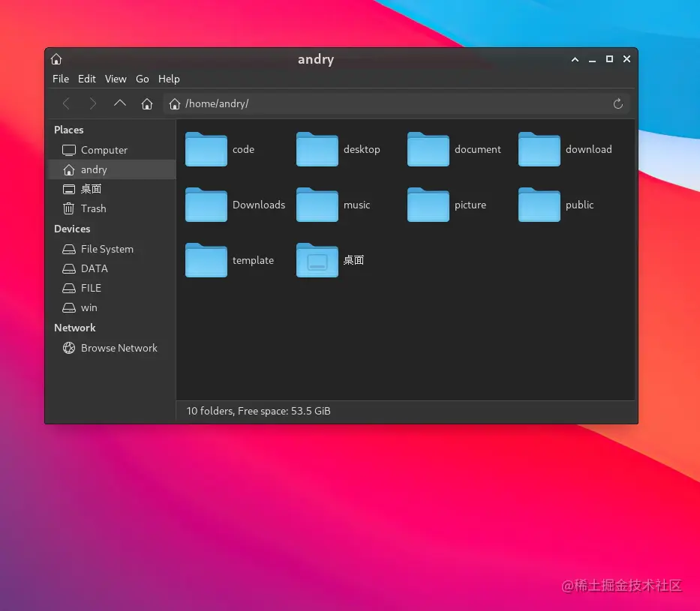Click Browse Network in the sidebar
Screen dimensions: 700x611
(x=112, y=348)
